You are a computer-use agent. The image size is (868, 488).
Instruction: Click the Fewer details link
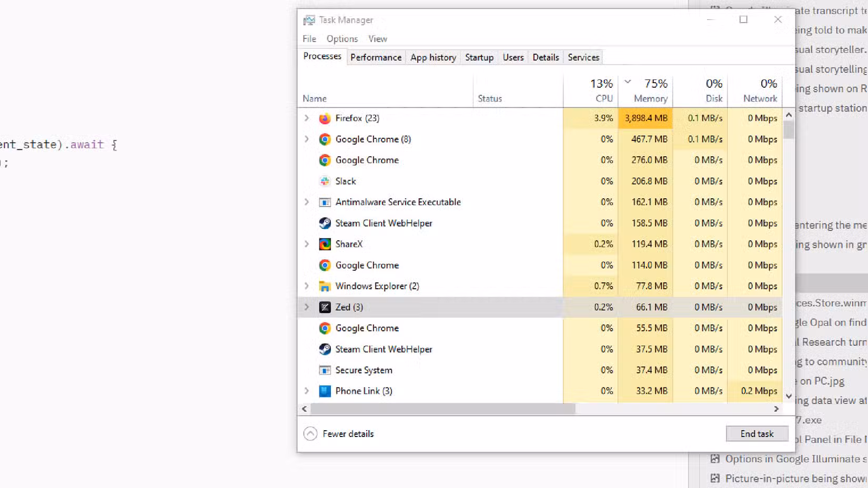pyautogui.click(x=348, y=434)
